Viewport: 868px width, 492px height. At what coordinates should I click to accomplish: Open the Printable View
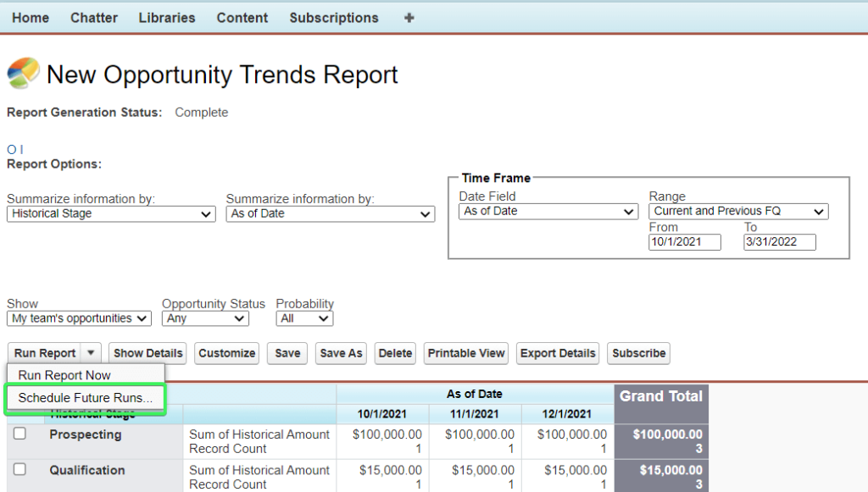[x=466, y=353]
